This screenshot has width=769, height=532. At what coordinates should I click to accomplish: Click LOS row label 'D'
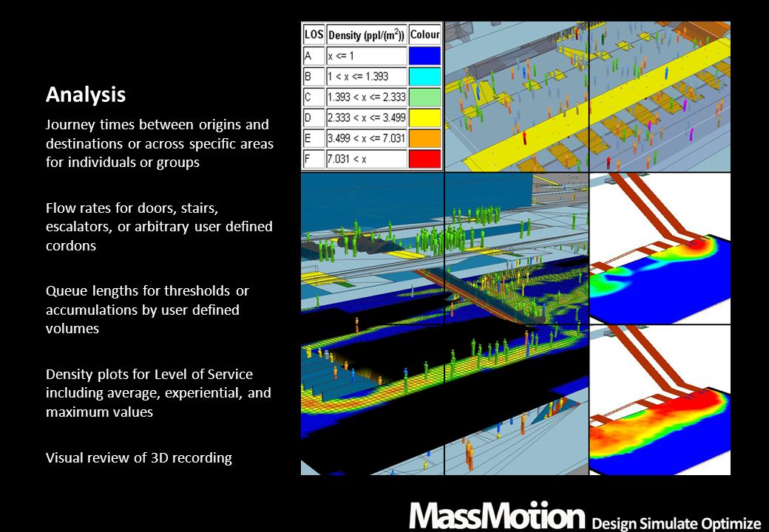314,117
